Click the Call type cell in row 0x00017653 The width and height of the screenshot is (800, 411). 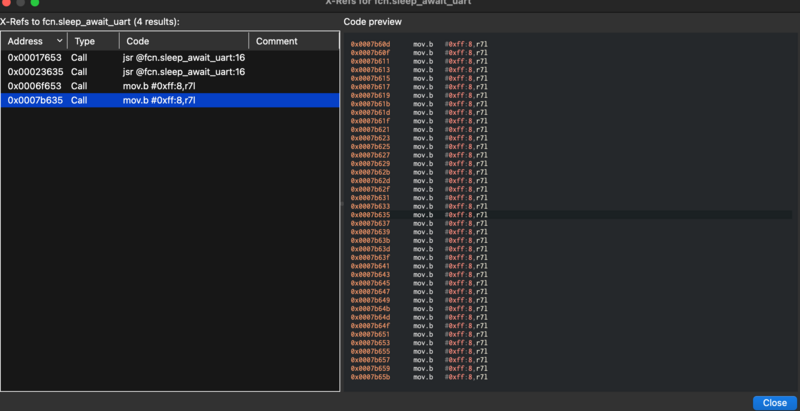click(79, 58)
